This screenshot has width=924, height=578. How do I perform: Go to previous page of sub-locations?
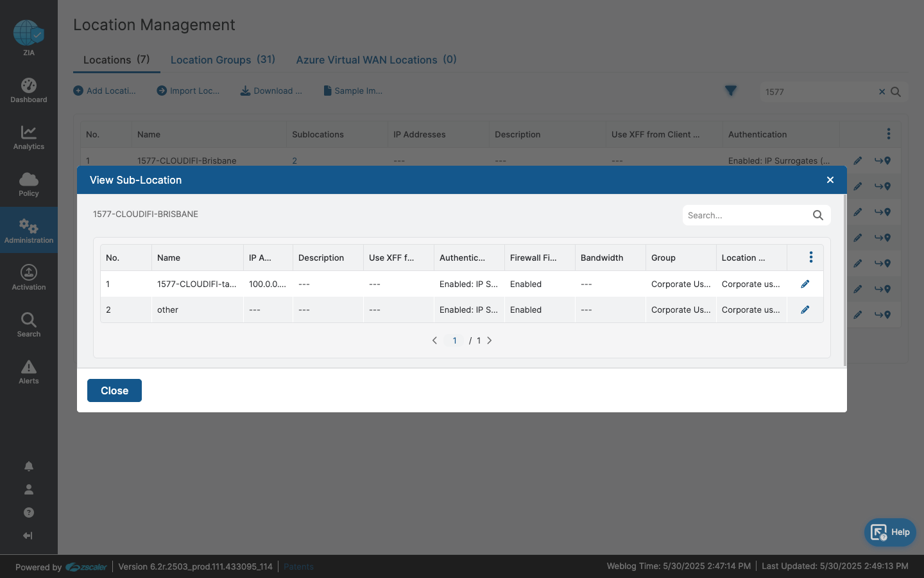(434, 340)
